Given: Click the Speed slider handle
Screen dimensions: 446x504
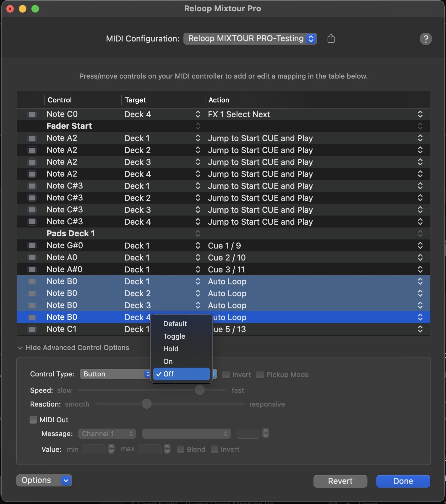Looking at the screenshot, I should (x=199, y=390).
